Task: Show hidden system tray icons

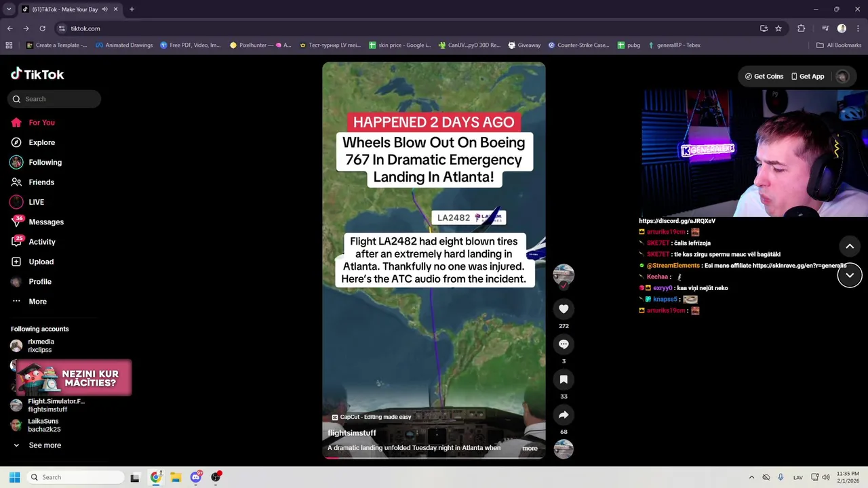Action: tap(751, 477)
